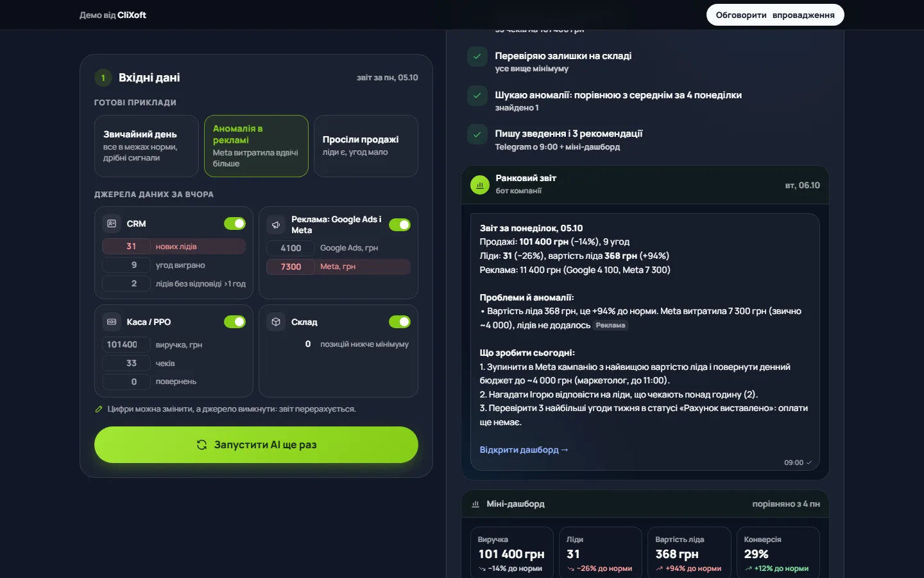
Task: Click the megaphone icon for Реклама
Action: click(x=276, y=225)
